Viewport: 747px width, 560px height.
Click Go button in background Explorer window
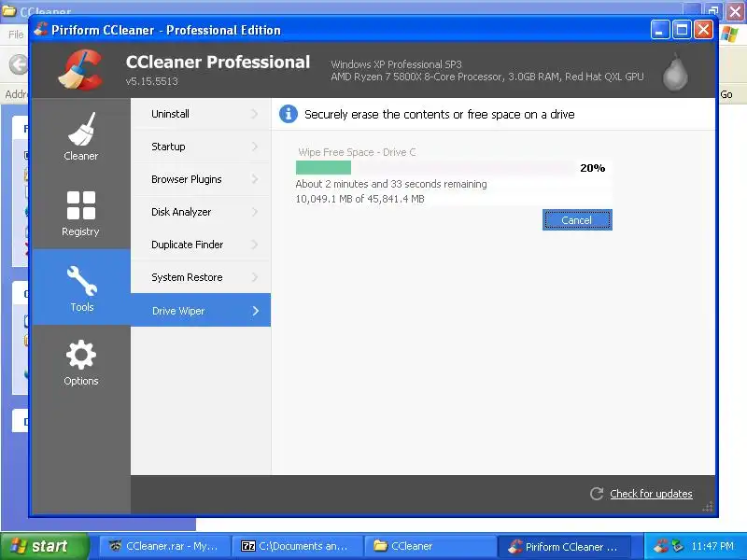coord(726,94)
